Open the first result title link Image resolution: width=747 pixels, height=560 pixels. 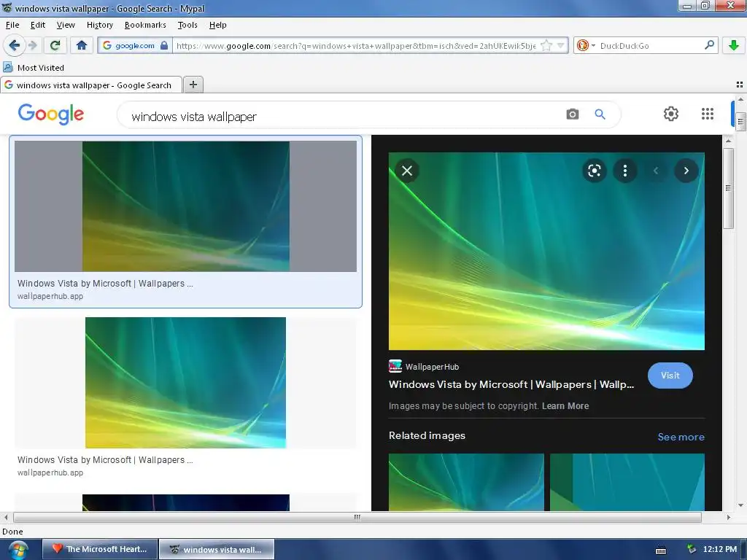coord(105,284)
